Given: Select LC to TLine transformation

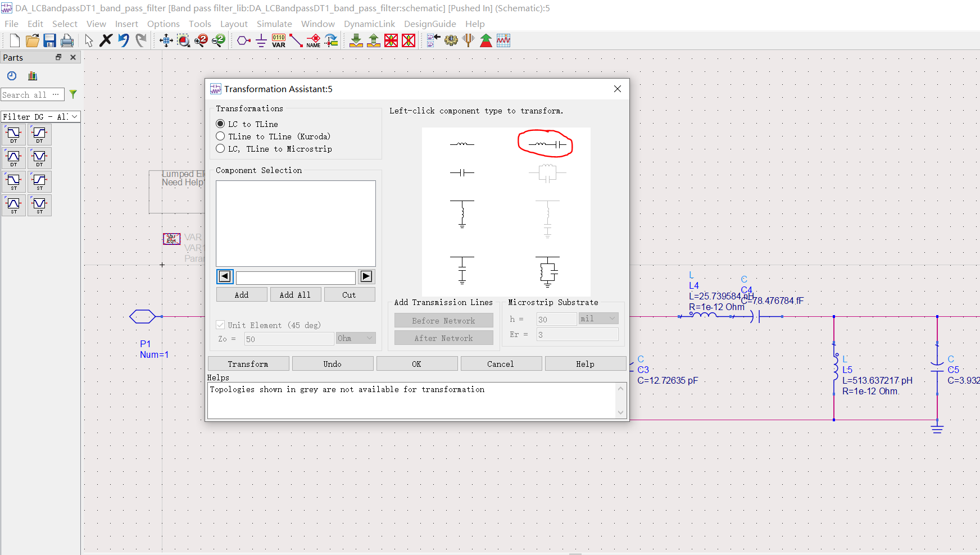Looking at the screenshot, I should pyautogui.click(x=247, y=124).
